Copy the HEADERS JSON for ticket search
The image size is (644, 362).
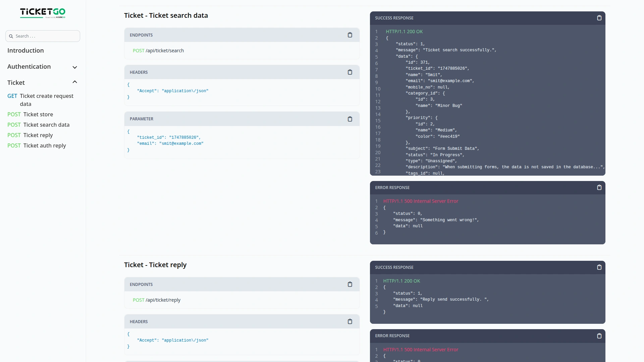click(350, 72)
